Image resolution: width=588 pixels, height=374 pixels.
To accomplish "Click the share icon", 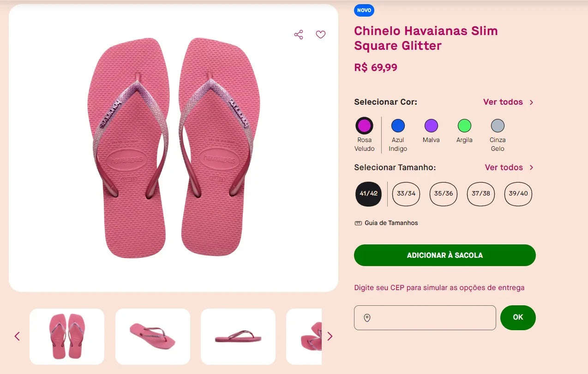I will tap(298, 34).
